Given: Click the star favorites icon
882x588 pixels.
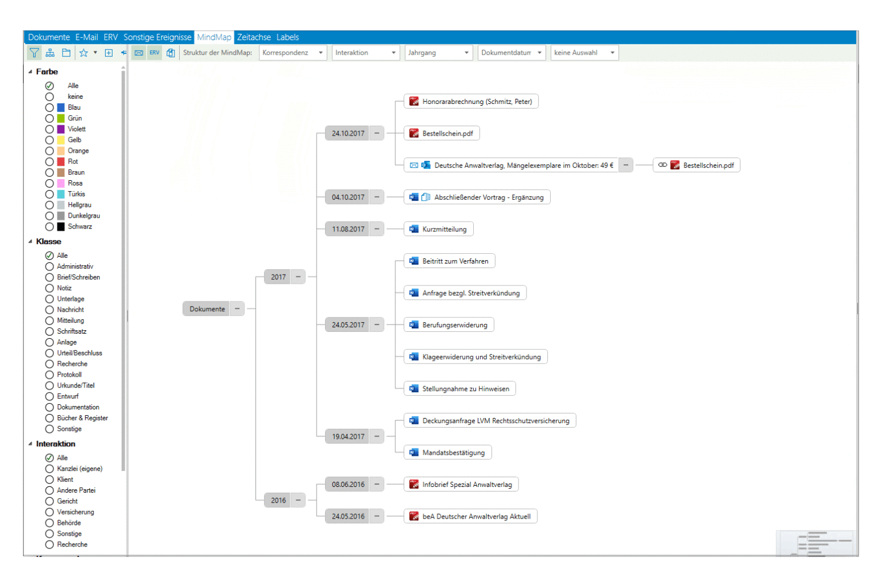Looking at the screenshot, I should (x=84, y=53).
